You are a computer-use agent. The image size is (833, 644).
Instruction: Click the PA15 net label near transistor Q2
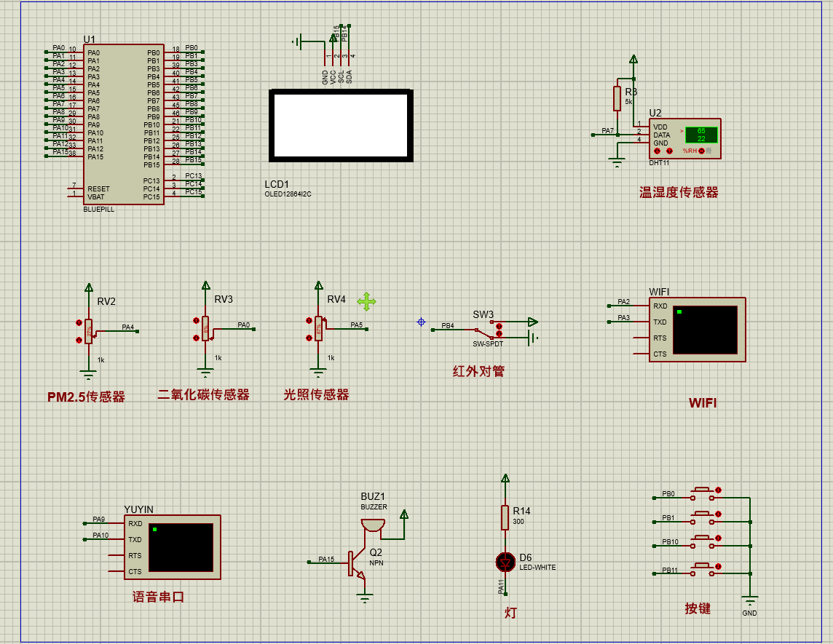pyautogui.click(x=326, y=559)
